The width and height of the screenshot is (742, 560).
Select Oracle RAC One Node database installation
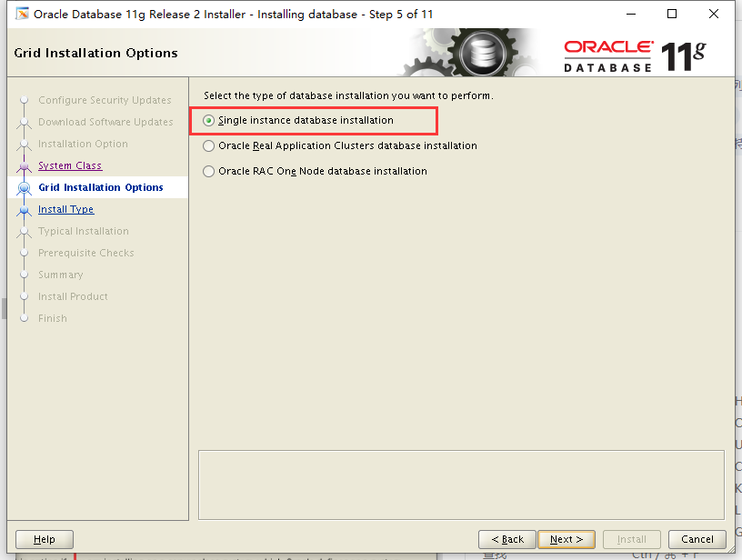point(209,171)
